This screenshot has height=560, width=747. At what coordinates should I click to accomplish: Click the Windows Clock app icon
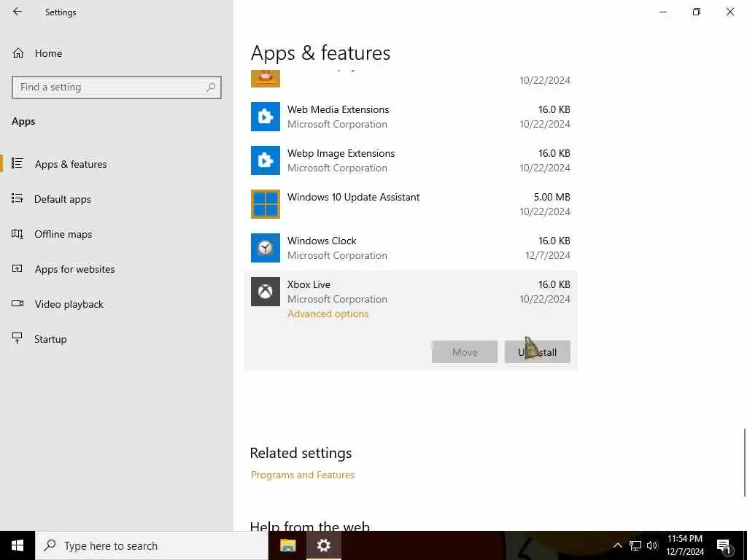click(x=266, y=248)
